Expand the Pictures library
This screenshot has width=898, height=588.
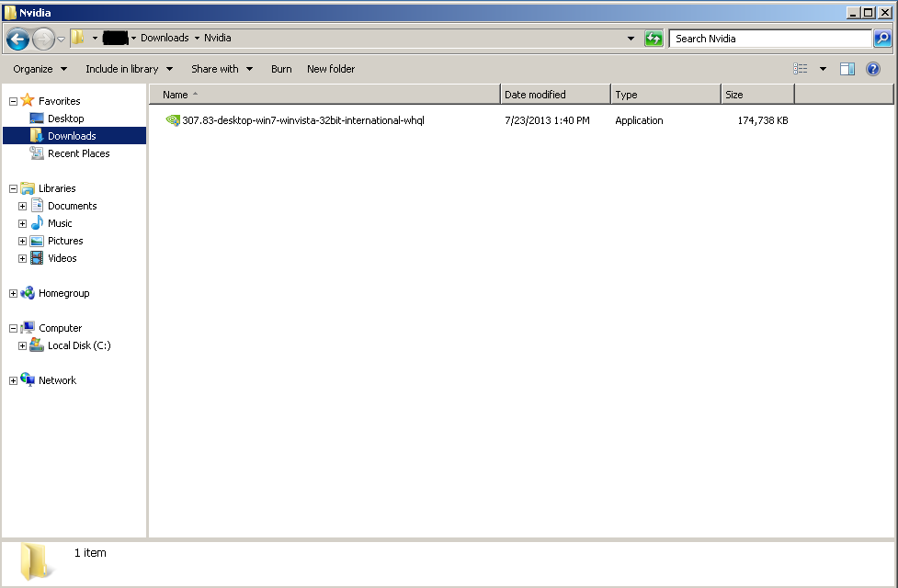(22, 241)
